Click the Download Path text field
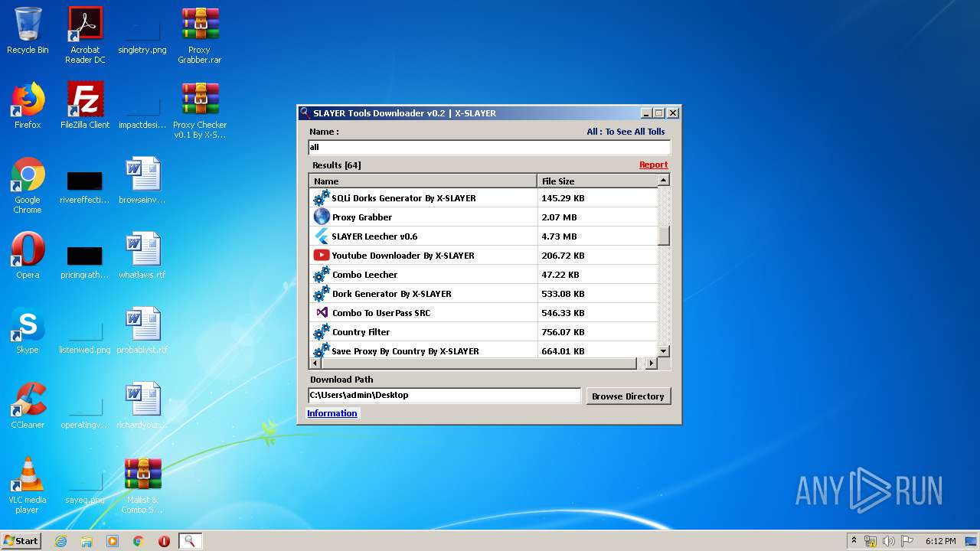This screenshot has height=551, width=980. (445, 395)
